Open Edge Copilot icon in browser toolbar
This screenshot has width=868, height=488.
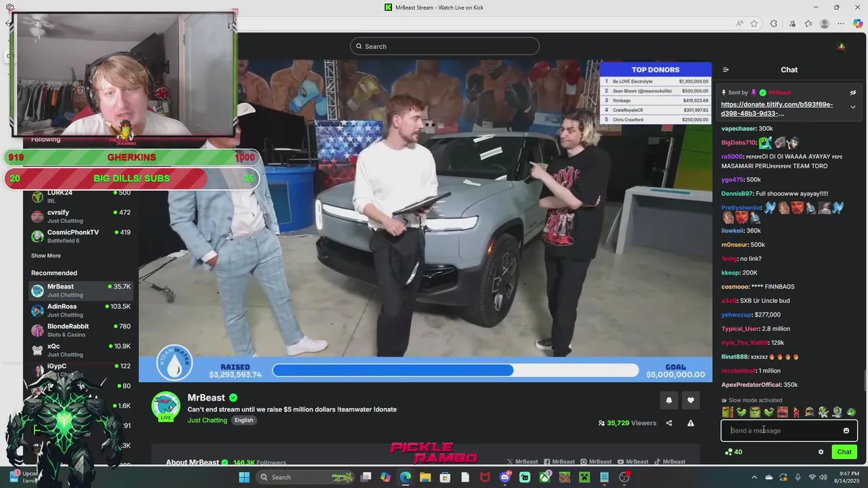(x=858, y=24)
